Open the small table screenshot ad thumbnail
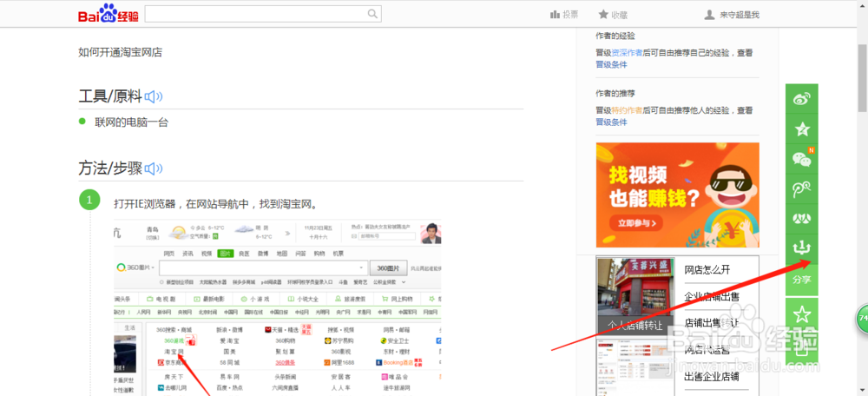This screenshot has width=868, height=396. [x=635, y=366]
